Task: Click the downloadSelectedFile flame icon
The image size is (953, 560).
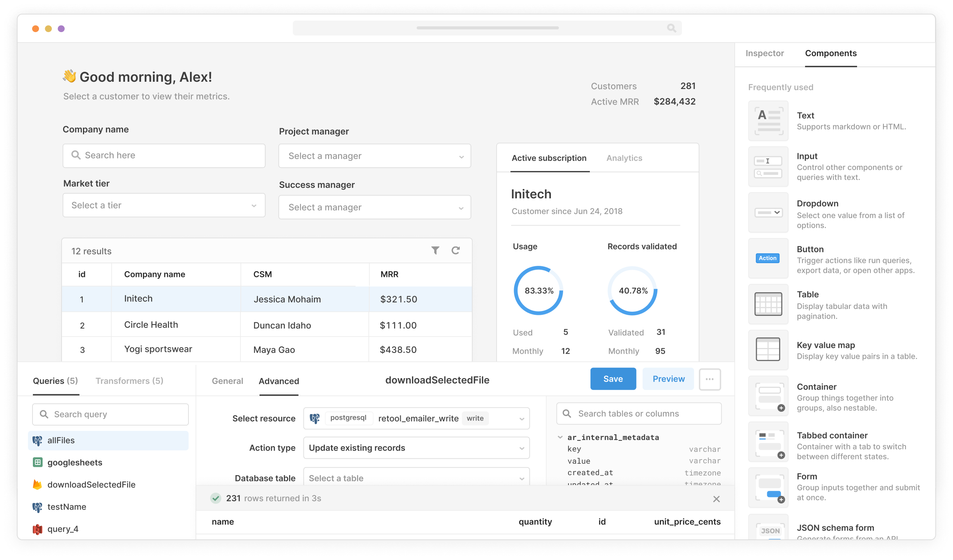Action: pos(37,484)
